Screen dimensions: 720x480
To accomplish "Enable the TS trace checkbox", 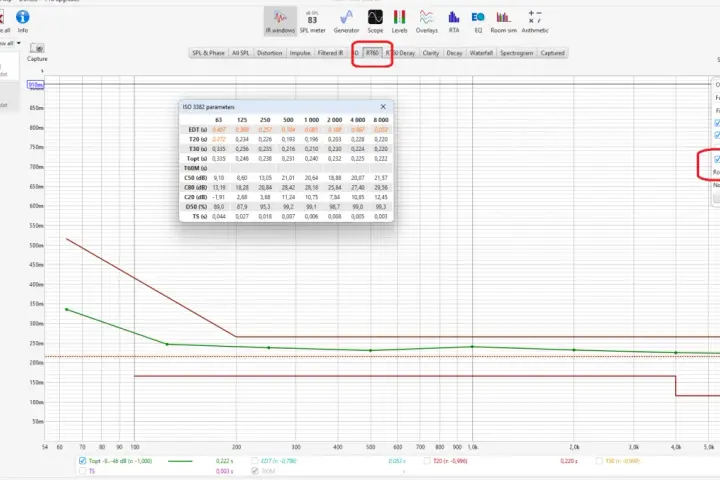I will click(83, 471).
